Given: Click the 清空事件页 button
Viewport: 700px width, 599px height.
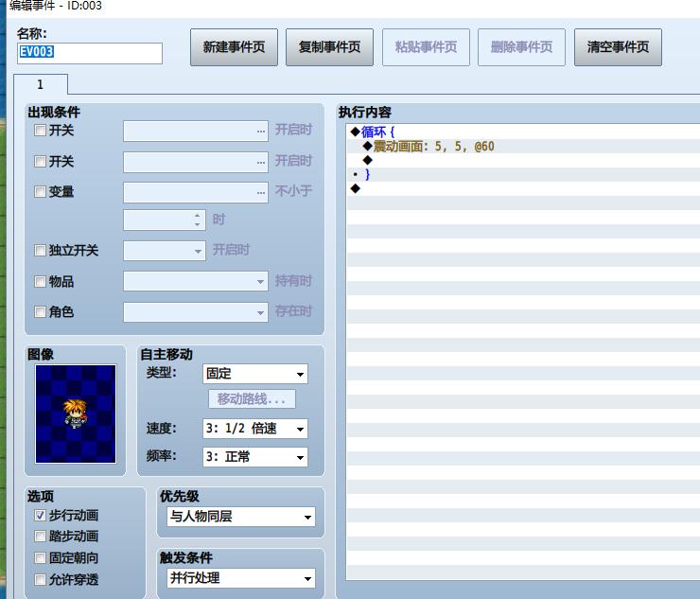Looking at the screenshot, I should (x=618, y=47).
